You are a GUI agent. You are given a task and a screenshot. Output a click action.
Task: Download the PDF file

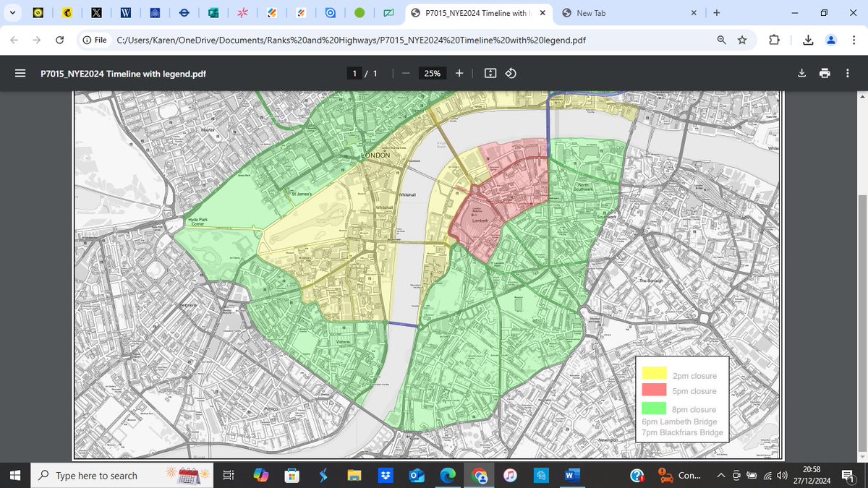tap(801, 73)
